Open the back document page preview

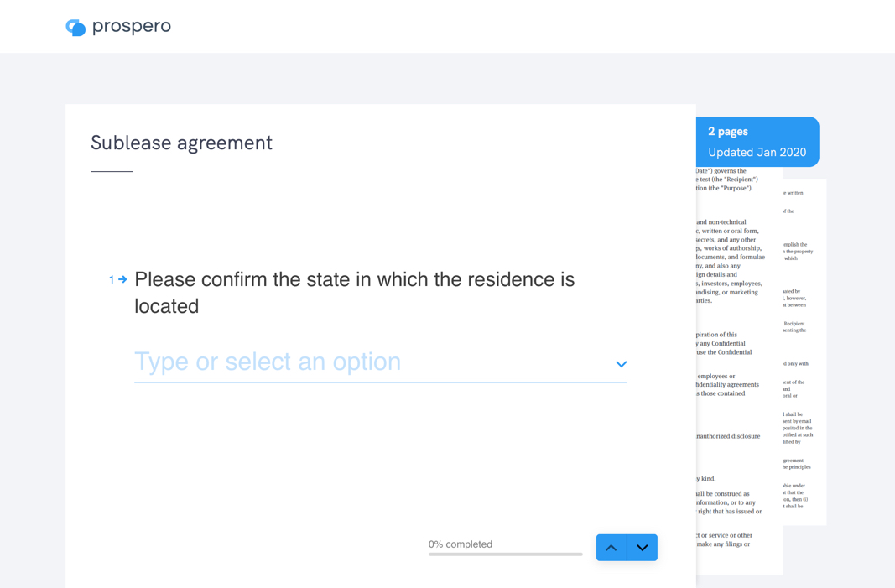(x=804, y=352)
